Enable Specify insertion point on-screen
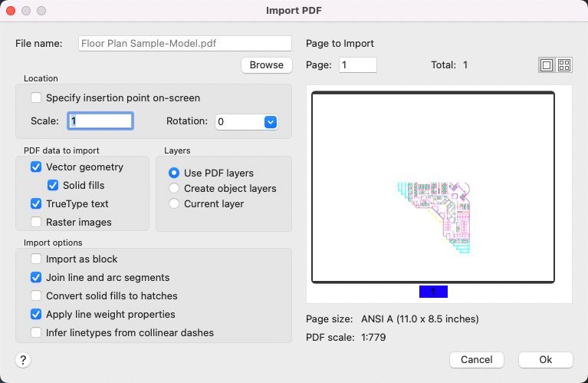This screenshot has width=588, height=383. [x=36, y=98]
